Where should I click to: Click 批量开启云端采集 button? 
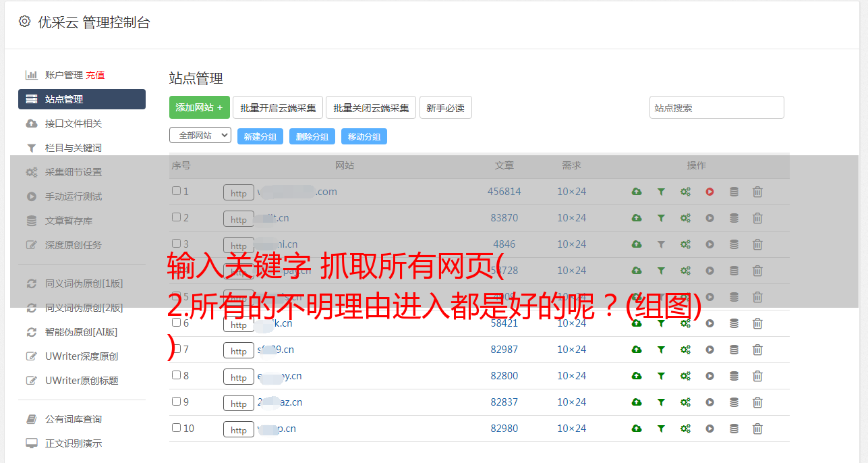[x=278, y=107]
